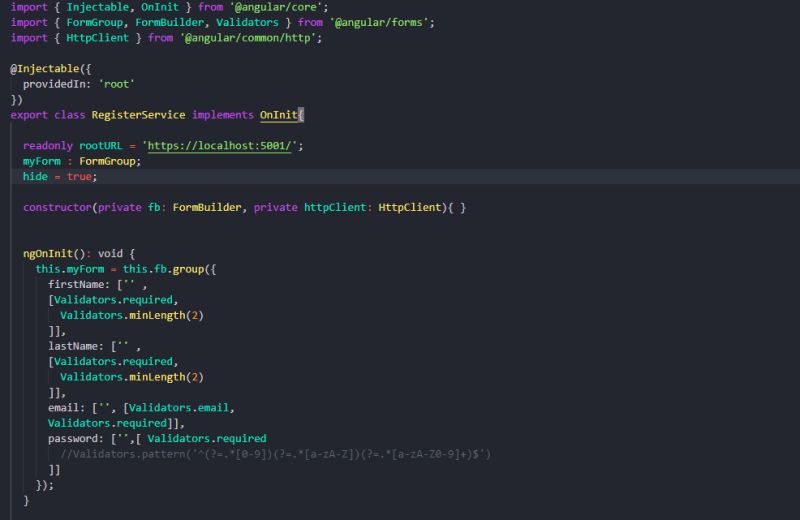Click '@angular/forms' import path

pos(379,22)
